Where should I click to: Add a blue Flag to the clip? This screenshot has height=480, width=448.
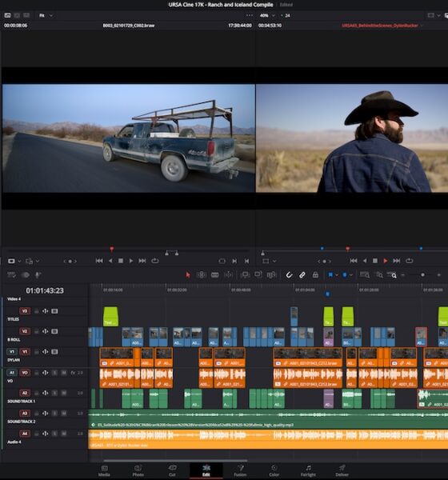coord(330,275)
